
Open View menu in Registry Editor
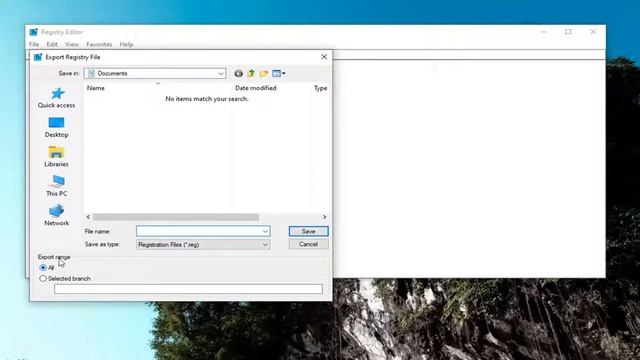72,44
